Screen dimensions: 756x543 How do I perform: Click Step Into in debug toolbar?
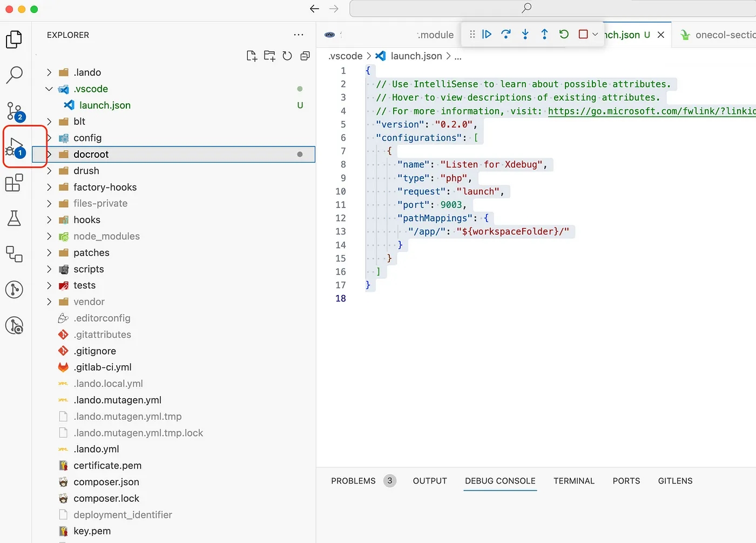pos(525,34)
